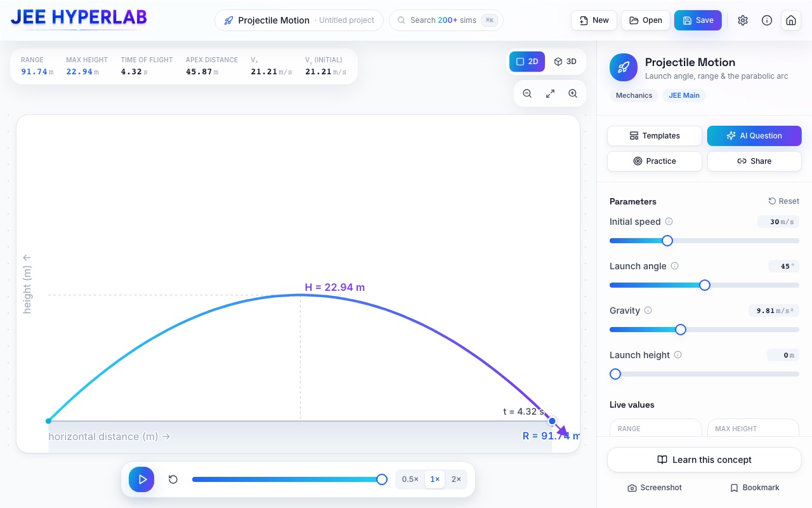Go to home via house icon
The height and width of the screenshot is (508, 812).
pos(791,20)
